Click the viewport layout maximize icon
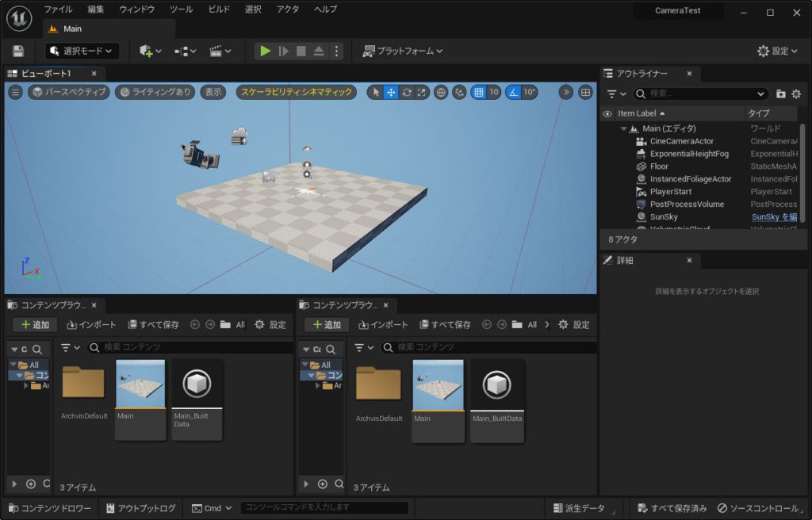Screen dimensions: 812x520 [x=585, y=92]
